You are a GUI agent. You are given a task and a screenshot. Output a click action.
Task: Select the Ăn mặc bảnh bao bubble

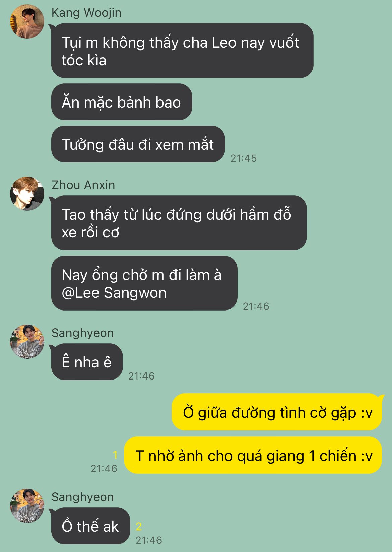click(122, 102)
